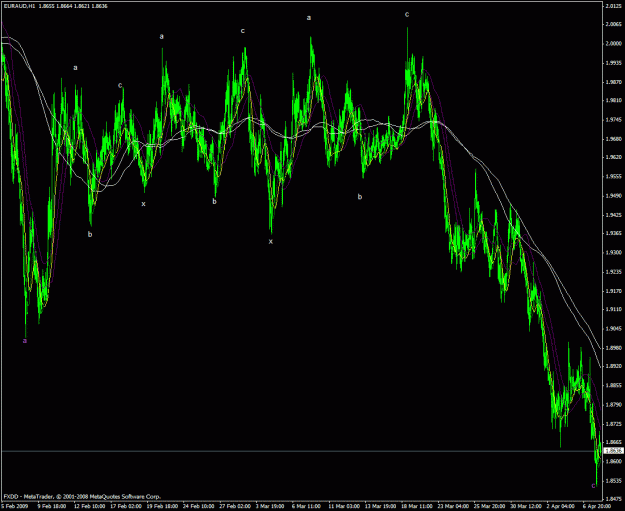Screen dimensions: 625x511
Task: Click the 1.9045 price axis label
Action: [613, 328]
